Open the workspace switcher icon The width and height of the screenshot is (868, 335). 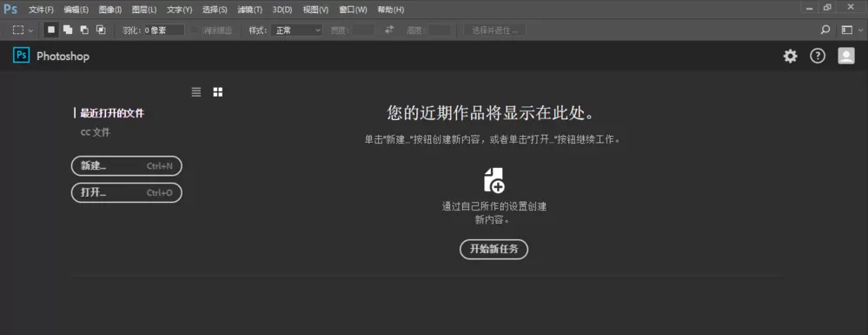coord(846,30)
